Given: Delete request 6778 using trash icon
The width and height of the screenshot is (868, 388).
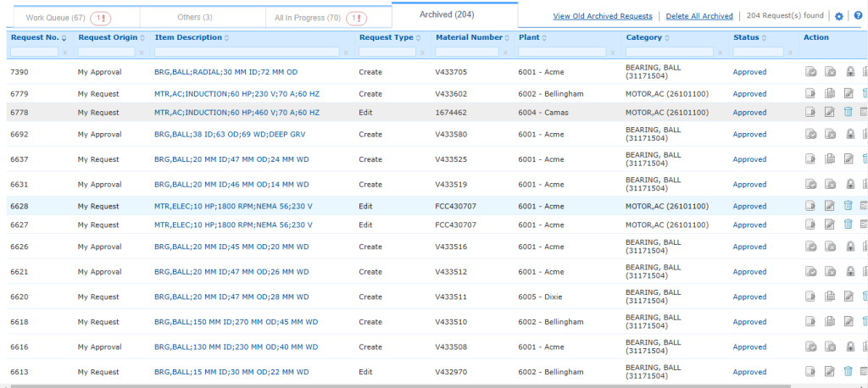Looking at the screenshot, I should 849,112.
